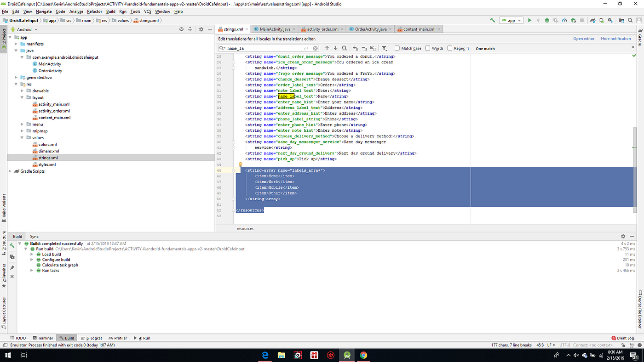This screenshot has width=644, height=362.
Task: Switch to MainActivity.java tab
Action: [x=275, y=29]
